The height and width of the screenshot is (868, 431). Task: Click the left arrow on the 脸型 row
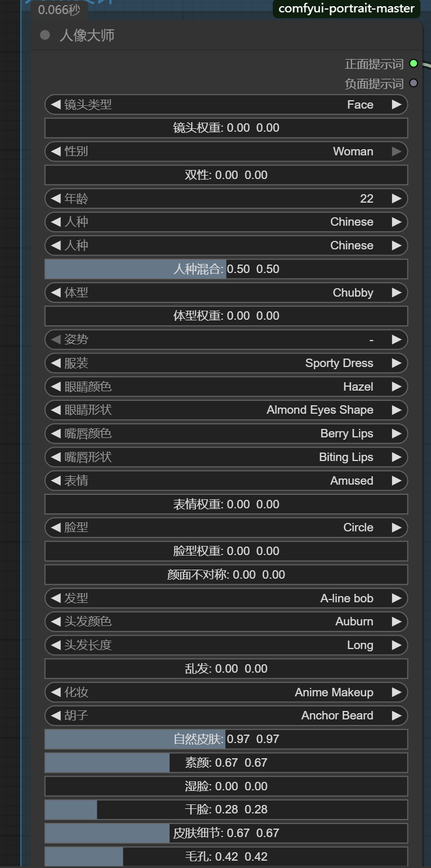pyautogui.click(x=56, y=527)
